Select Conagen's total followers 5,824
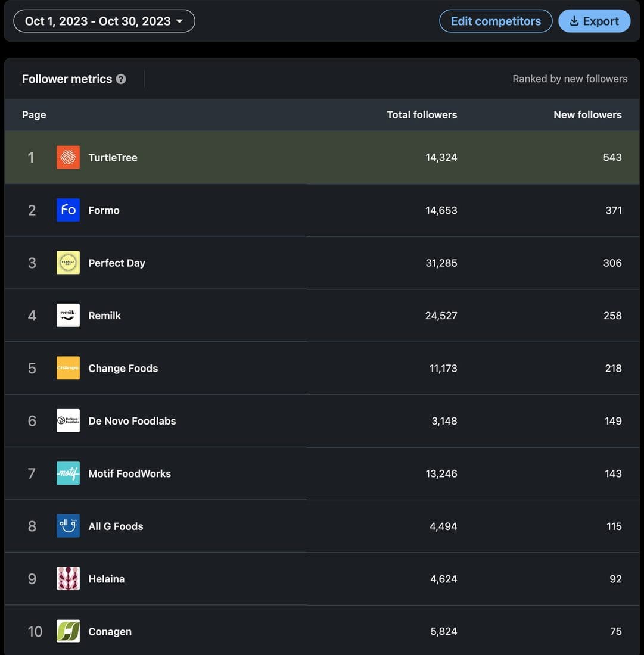 pyautogui.click(x=443, y=631)
